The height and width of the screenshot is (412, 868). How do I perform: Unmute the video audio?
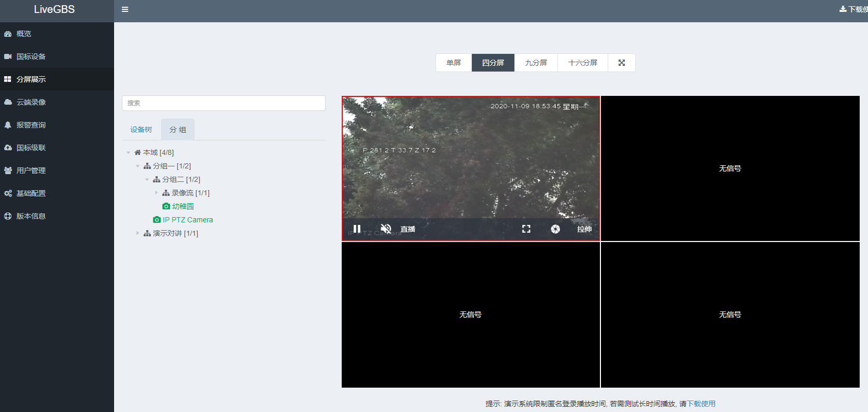coord(386,229)
